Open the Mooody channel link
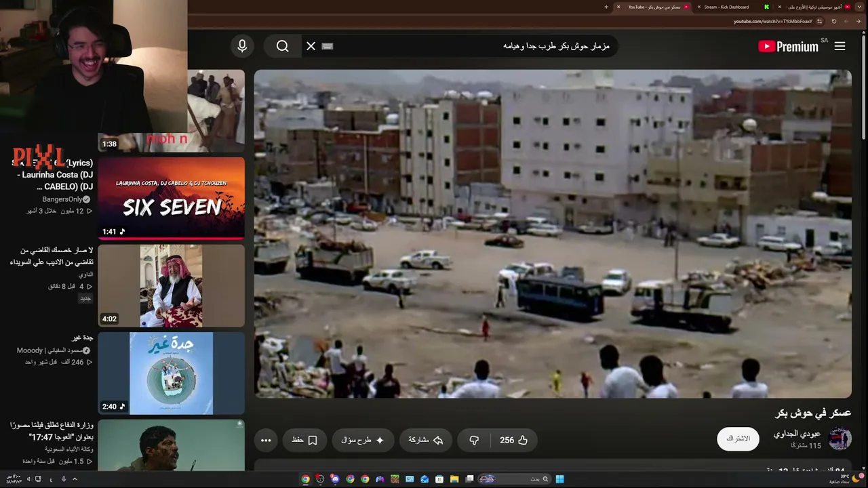Screen dimensions: 868x488 [x=49, y=350]
